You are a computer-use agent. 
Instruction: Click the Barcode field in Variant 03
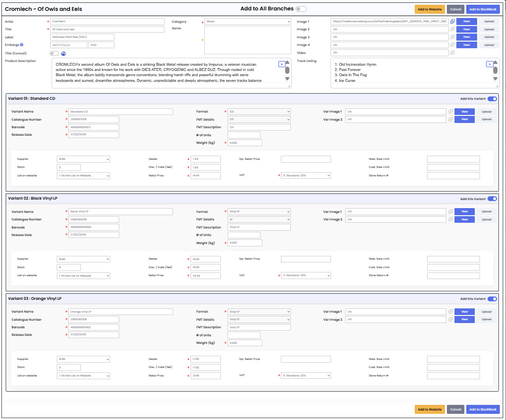click(93, 327)
